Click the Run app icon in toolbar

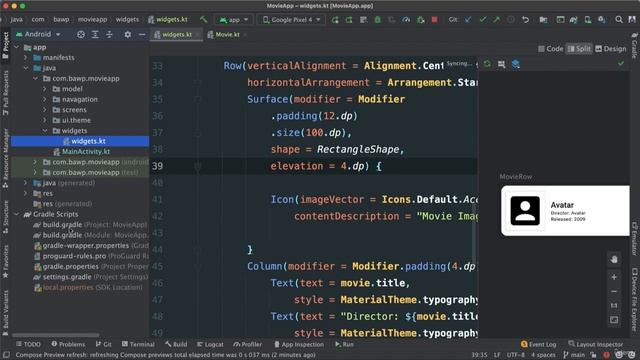tap(335, 20)
